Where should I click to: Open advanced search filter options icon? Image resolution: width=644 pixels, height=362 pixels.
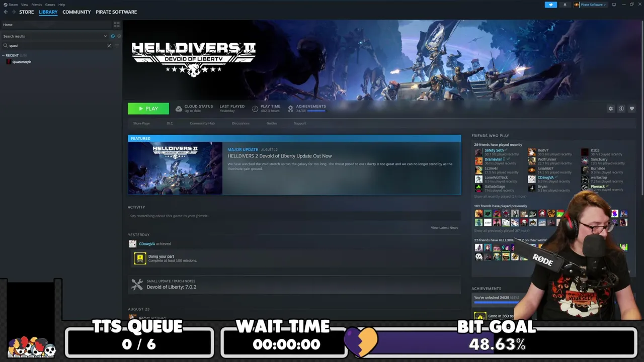[117, 46]
